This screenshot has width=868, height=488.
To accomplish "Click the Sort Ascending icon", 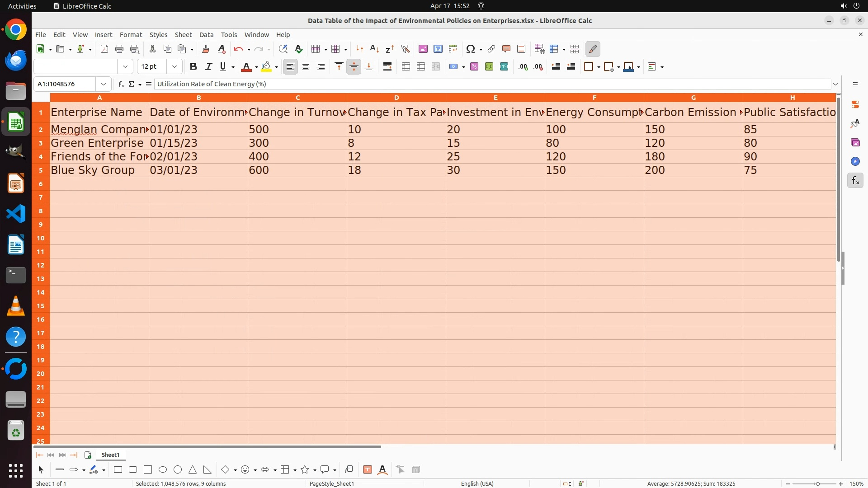I will point(374,49).
